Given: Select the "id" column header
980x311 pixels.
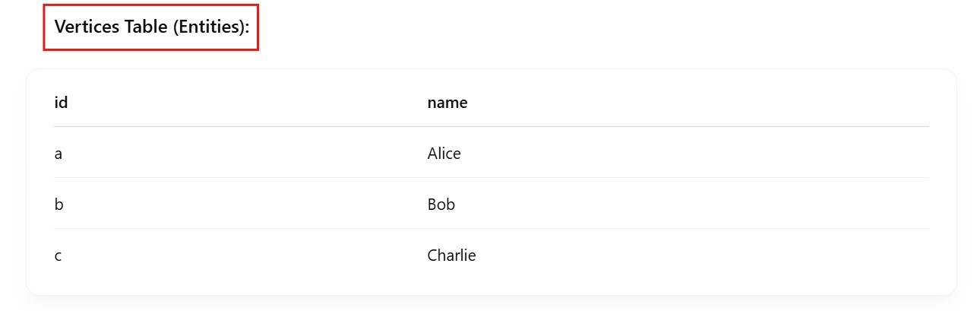Looking at the screenshot, I should [x=62, y=102].
